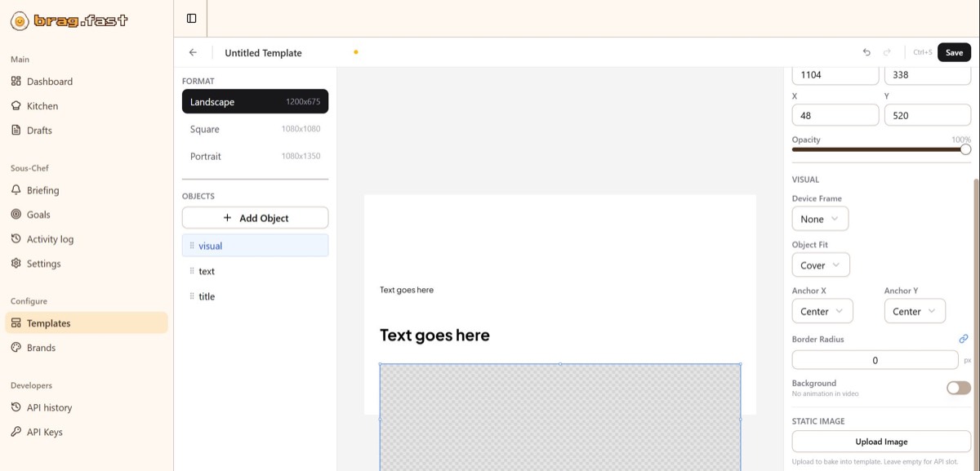Click the API Keys key icon
980x471 pixels.
[x=16, y=432]
